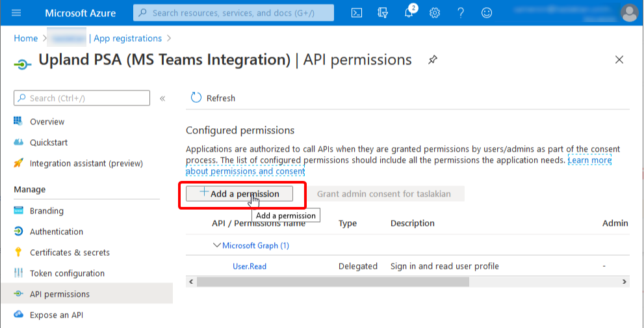Open portal settings gear icon
Screen dimensions: 644x328
coord(435,13)
